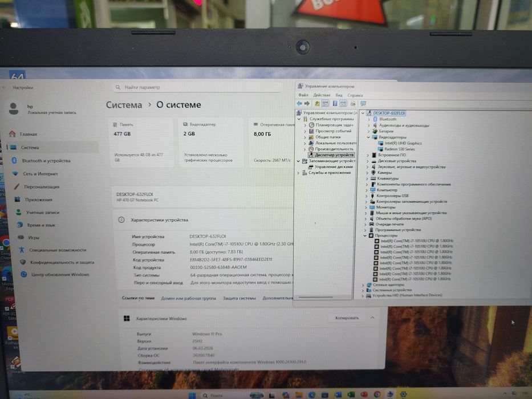This screenshot has width=532, height=399.
Task: Expand Дисковые устройства device category
Action: 367,161
